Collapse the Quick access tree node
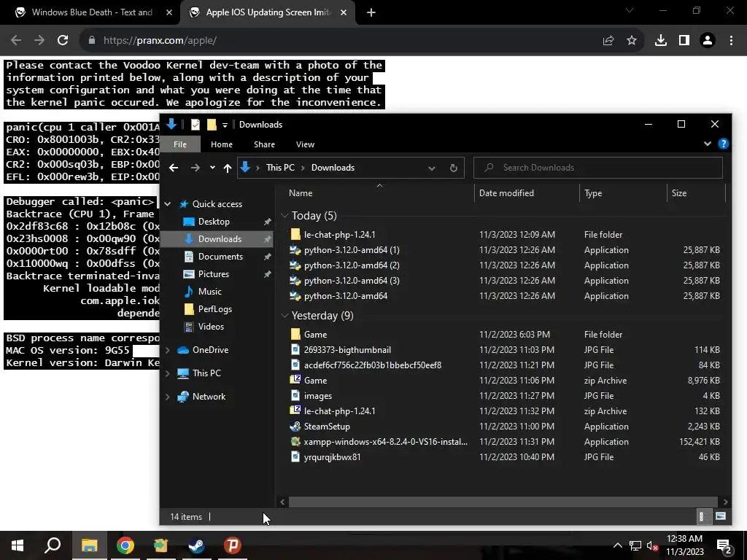This screenshot has height=560, width=747. (x=168, y=204)
